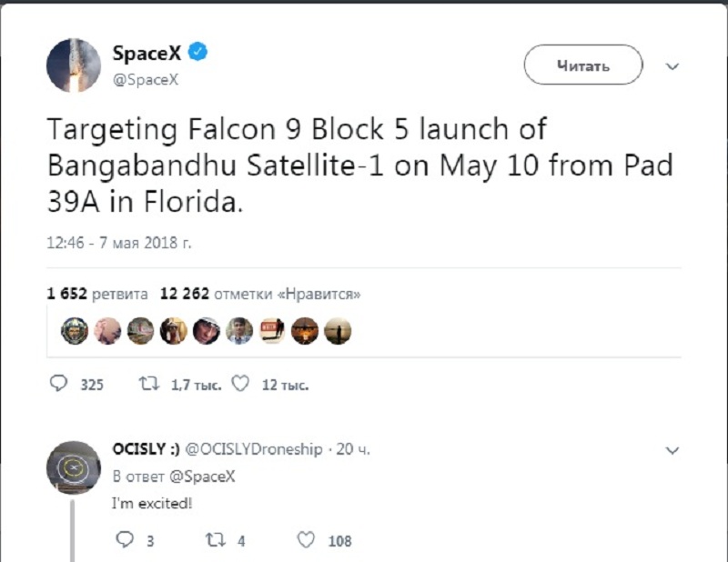This screenshot has height=562, width=728.
Task: Click the reply icon under SpaceX tweet
Action: click(x=58, y=384)
